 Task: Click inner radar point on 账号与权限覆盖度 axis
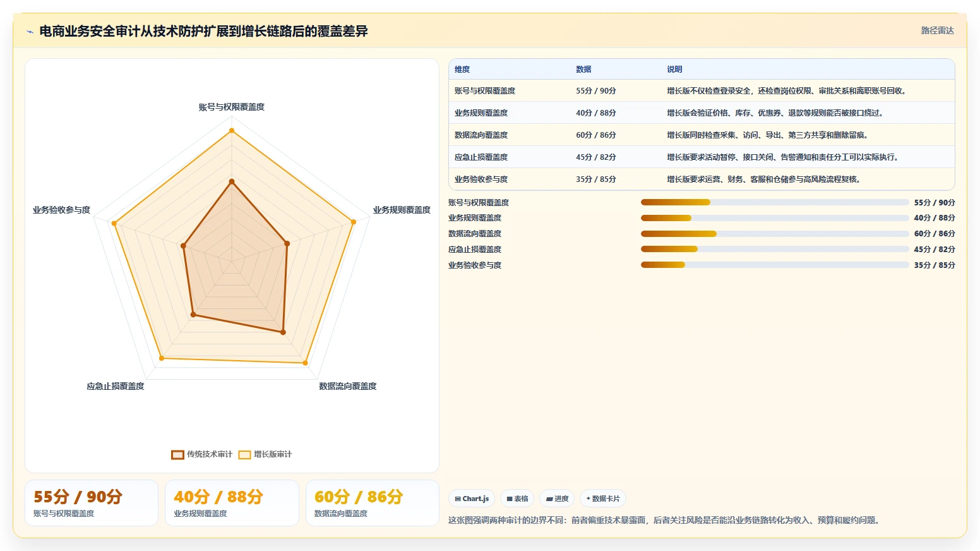tap(232, 182)
